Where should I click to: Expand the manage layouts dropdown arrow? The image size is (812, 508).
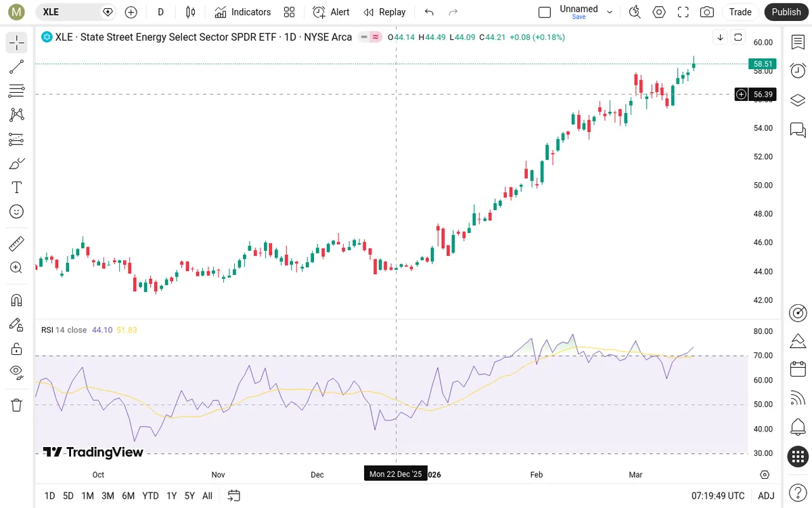coord(610,12)
